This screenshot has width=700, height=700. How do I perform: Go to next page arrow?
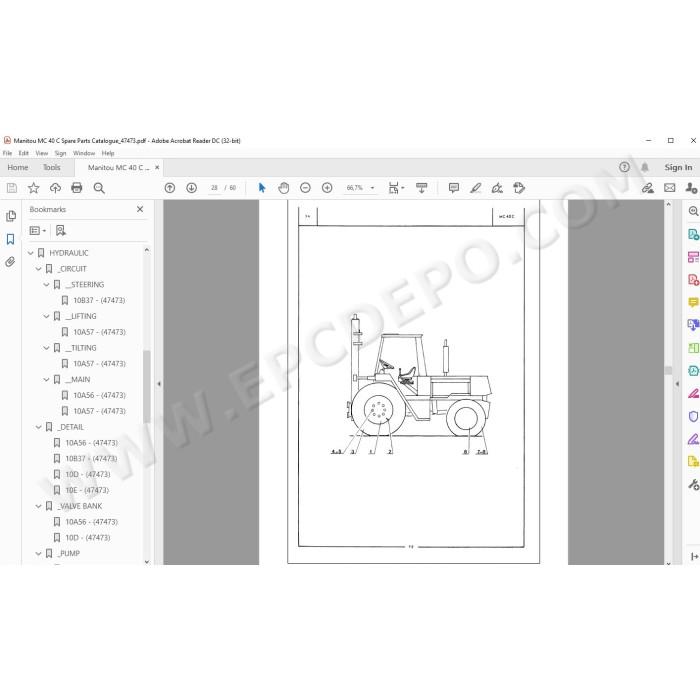click(x=192, y=188)
